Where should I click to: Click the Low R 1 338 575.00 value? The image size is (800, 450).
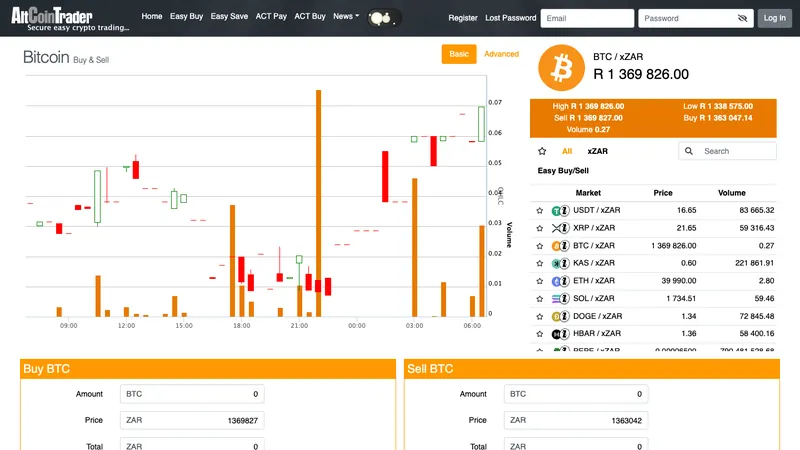pos(718,106)
